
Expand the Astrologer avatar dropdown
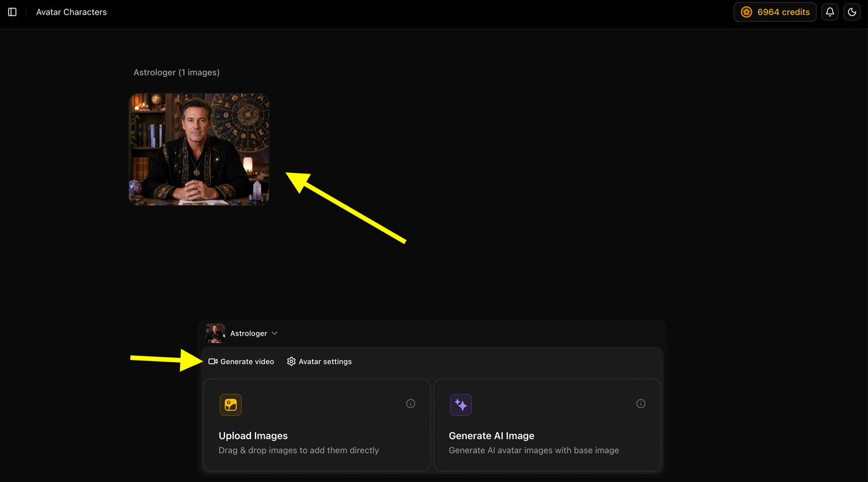275,333
